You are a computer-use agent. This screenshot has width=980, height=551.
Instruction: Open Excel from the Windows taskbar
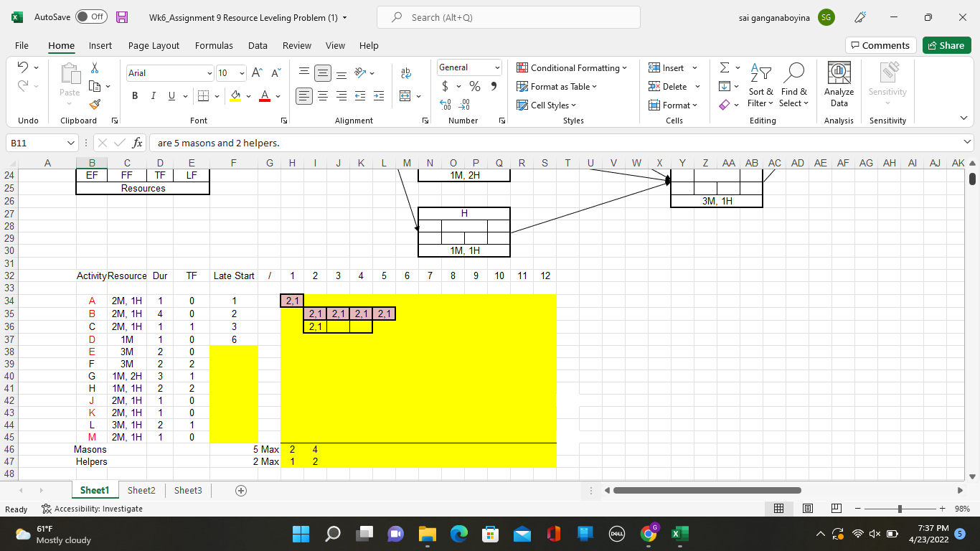(x=679, y=534)
